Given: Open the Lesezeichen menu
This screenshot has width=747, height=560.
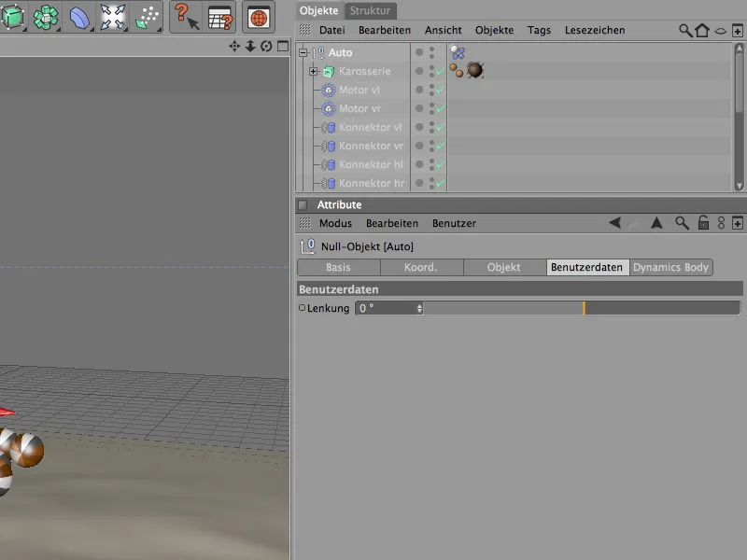Looking at the screenshot, I should click(594, 30).
